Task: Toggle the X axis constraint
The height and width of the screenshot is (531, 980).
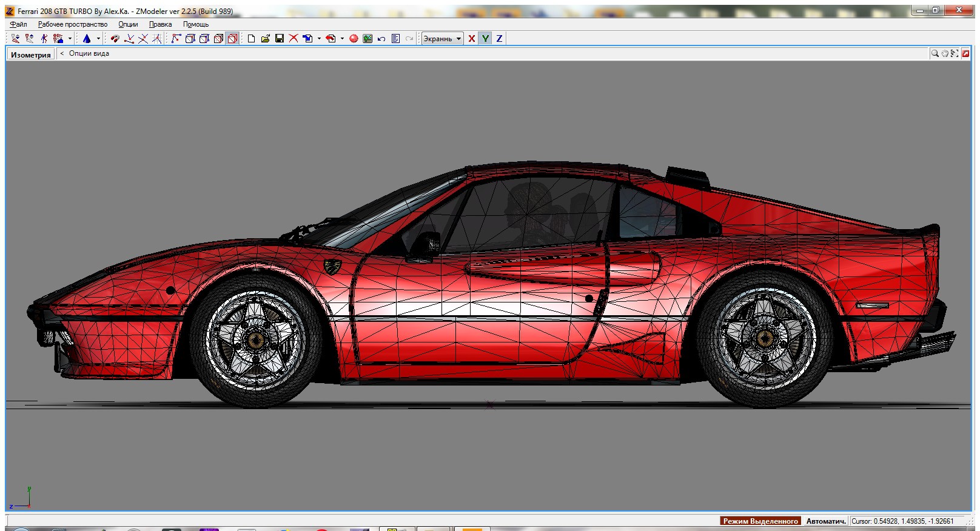Action: 472,39
